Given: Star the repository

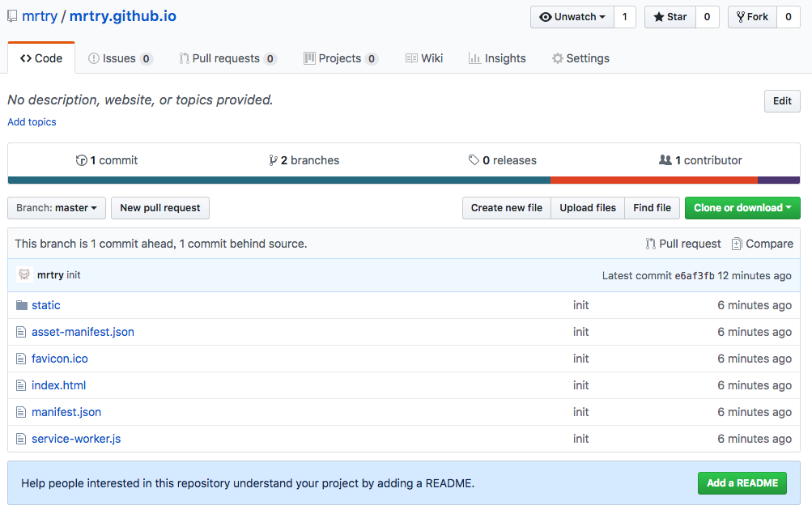Looking at the screenshot, I should 670,17.
